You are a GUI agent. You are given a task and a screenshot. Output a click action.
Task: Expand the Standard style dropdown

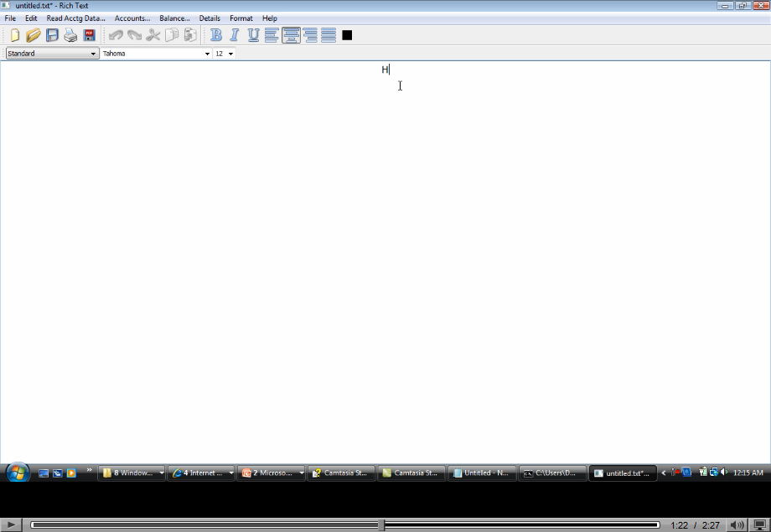click(x=93, y=54)
